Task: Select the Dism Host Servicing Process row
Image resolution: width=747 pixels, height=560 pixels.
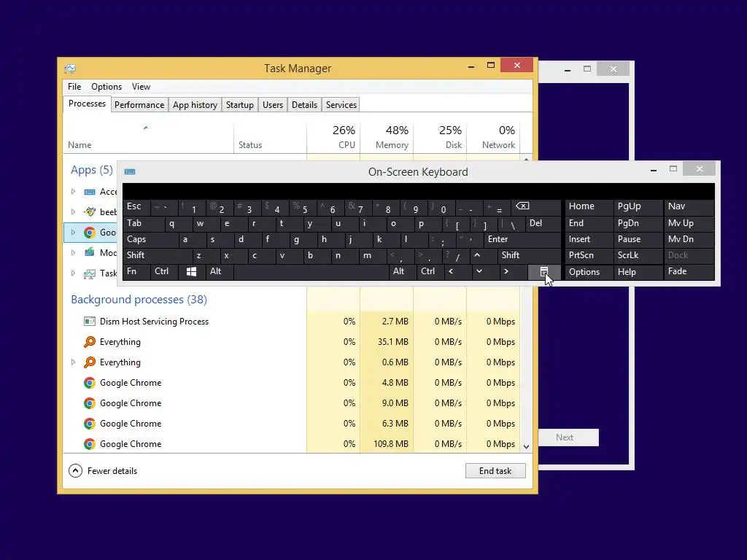Action: click(x=292, y=322)
